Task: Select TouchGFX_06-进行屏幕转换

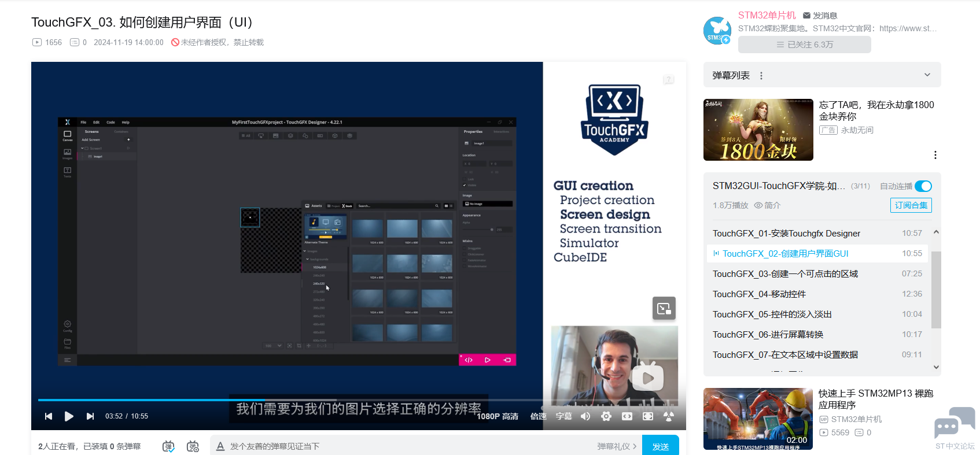Action: click(x=817, y=335)
